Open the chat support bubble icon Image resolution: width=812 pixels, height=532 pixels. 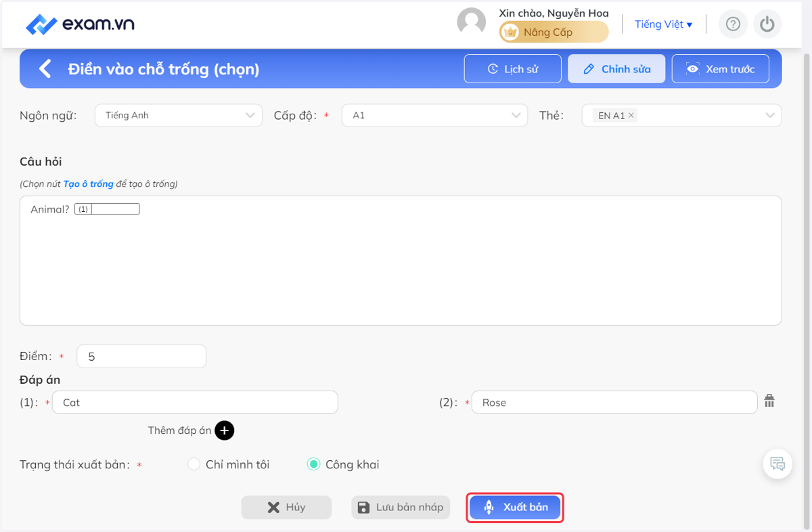tap(777, 464)
